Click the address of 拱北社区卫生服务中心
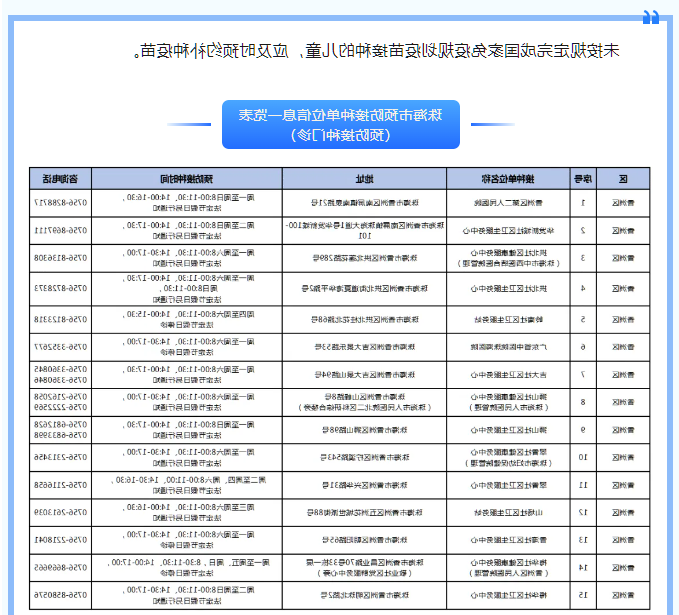This screenshot has width=679, height=615. (x=364, y=288)
